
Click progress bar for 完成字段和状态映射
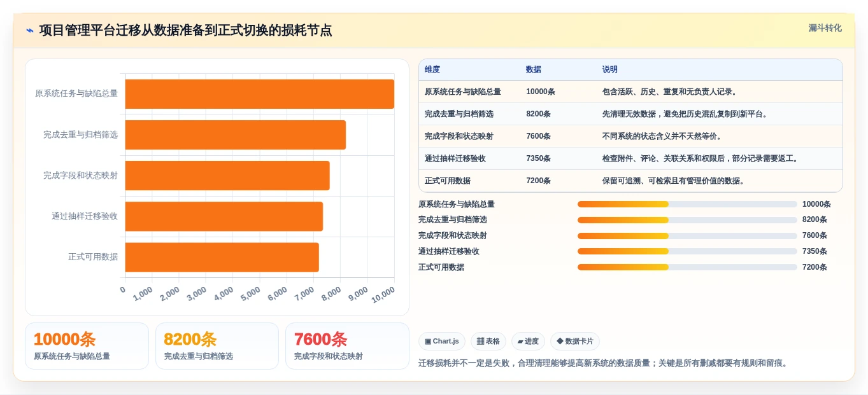pos(687,235)
